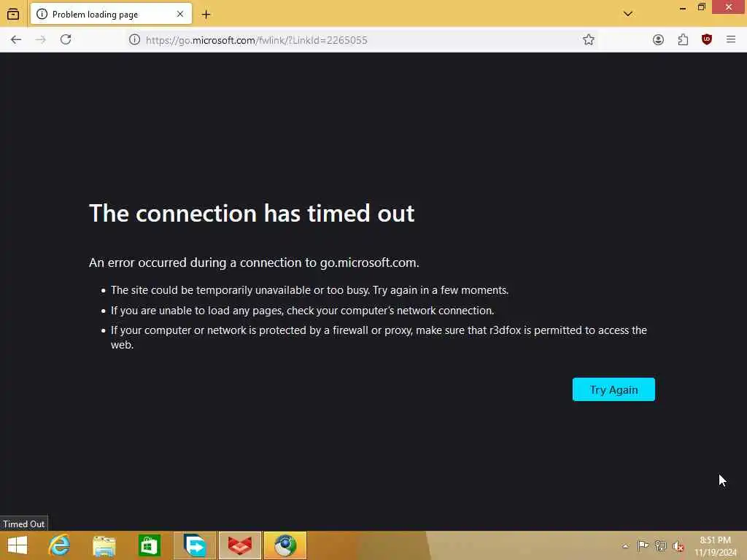Go back to the previous page
The height and width of the screenshot is (560, 747).
click(16, 40)
